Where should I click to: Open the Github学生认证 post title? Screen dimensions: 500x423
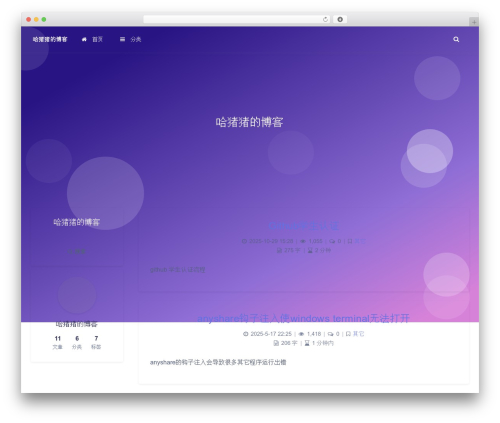[304, 226]
